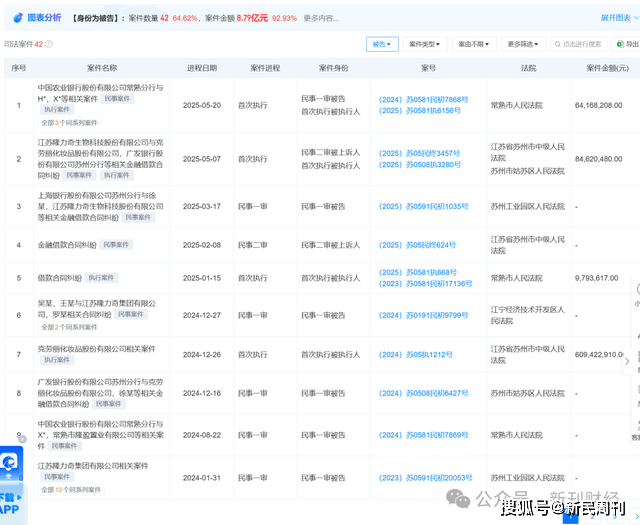Image resolution: width=640 pixels, height=525 pixels.
Task: Click date 2024-12-27 cell
Action: tap(202, 315)
